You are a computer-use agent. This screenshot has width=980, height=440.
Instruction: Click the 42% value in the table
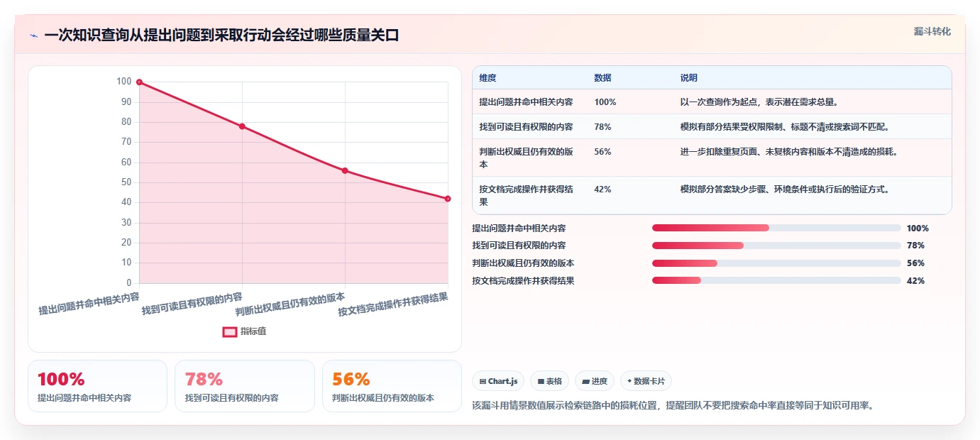coord(602,189)
